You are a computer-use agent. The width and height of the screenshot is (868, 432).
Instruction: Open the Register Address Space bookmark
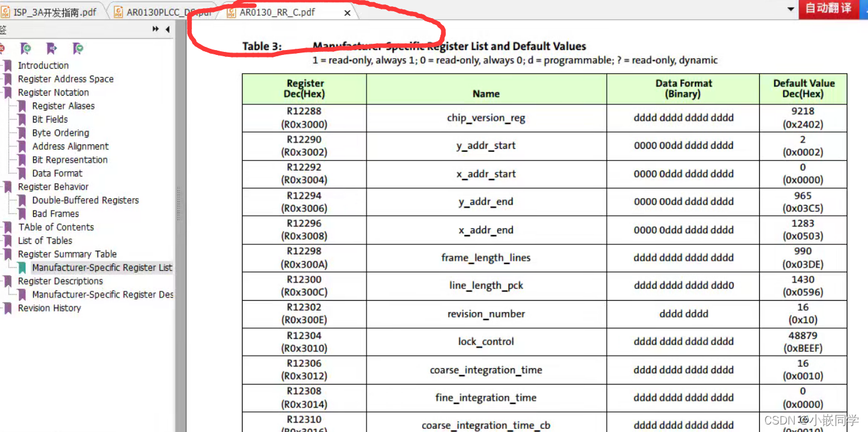(x=66, y=79)
